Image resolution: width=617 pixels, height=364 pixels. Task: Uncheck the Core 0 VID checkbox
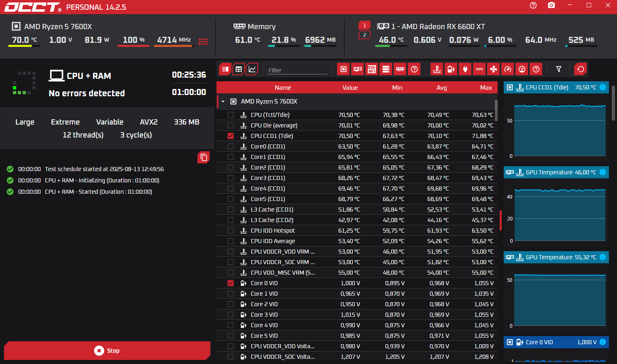[231, 283]
